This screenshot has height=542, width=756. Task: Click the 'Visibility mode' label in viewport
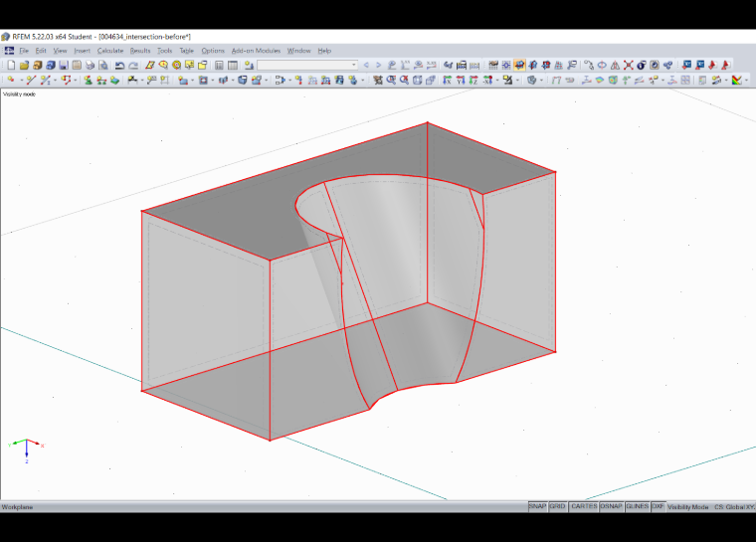[x=19, y=94]
